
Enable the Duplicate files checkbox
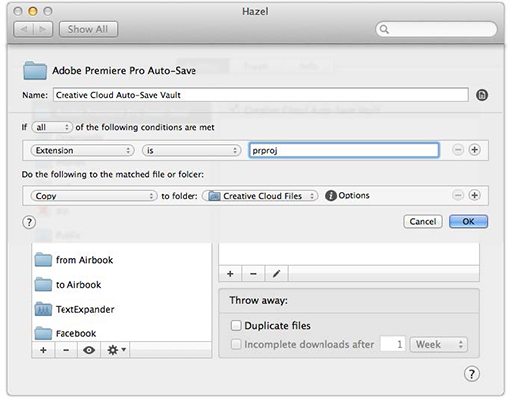(x=236, y=326)
